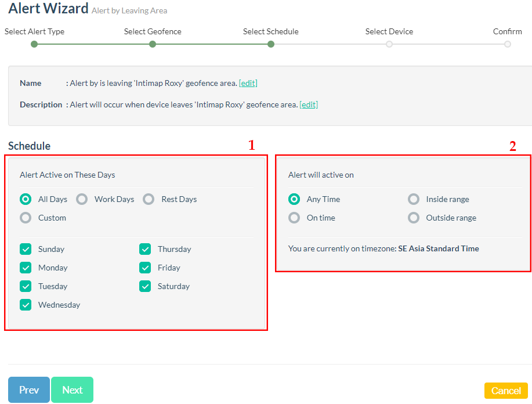Click the Select Alert Type step dot
532x404 pixels.
point(34,44)
